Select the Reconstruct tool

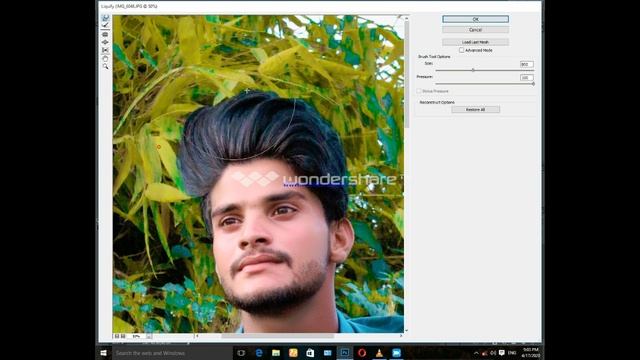(105, 25)
